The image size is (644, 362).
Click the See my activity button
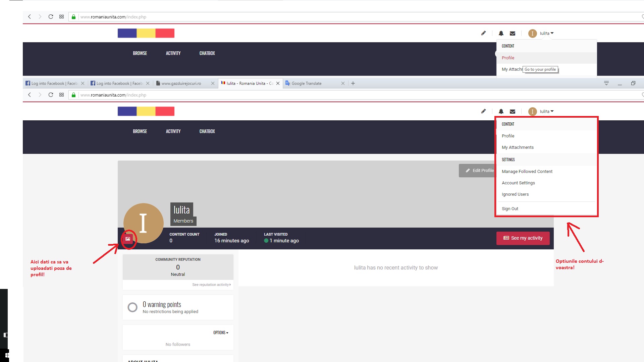pos(523,238)
